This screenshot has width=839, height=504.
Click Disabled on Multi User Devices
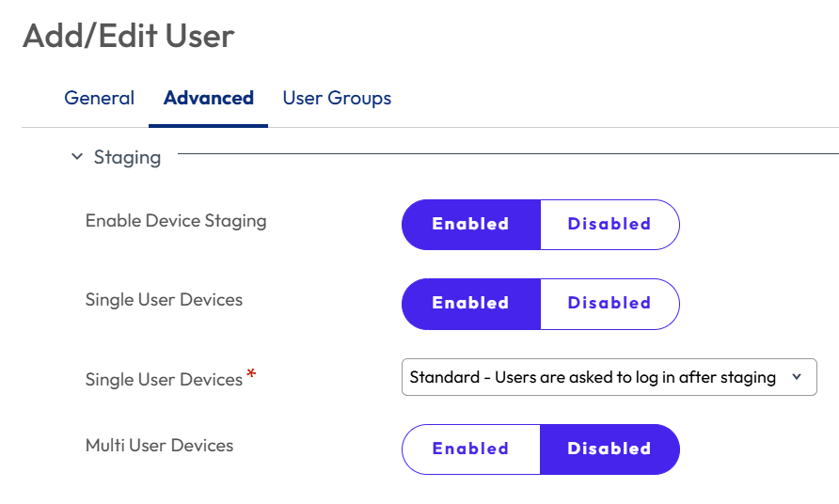click(609, 449)
